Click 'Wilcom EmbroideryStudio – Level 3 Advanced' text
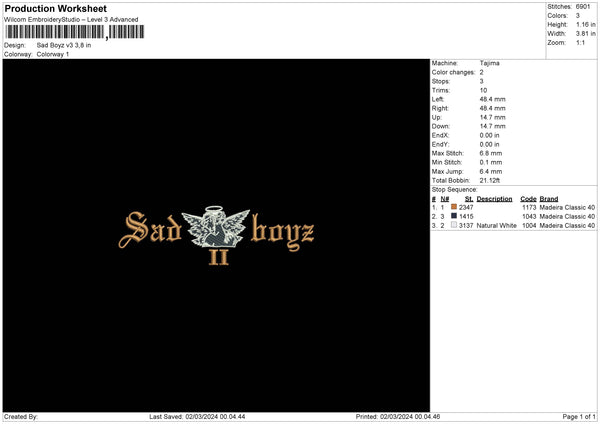The width and height of the screenshot is (600, 424). coord(71,20)
